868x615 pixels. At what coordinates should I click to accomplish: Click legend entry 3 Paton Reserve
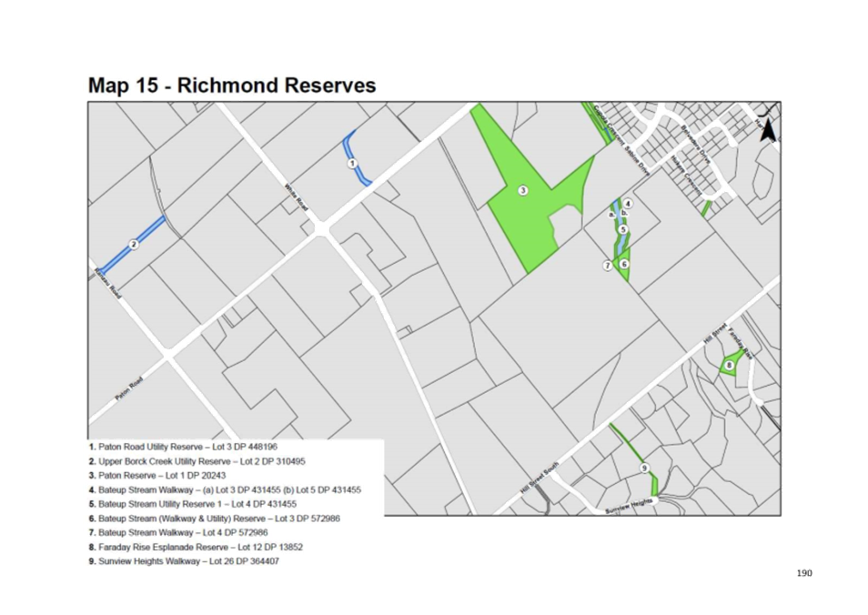click(x=157, y=475)
